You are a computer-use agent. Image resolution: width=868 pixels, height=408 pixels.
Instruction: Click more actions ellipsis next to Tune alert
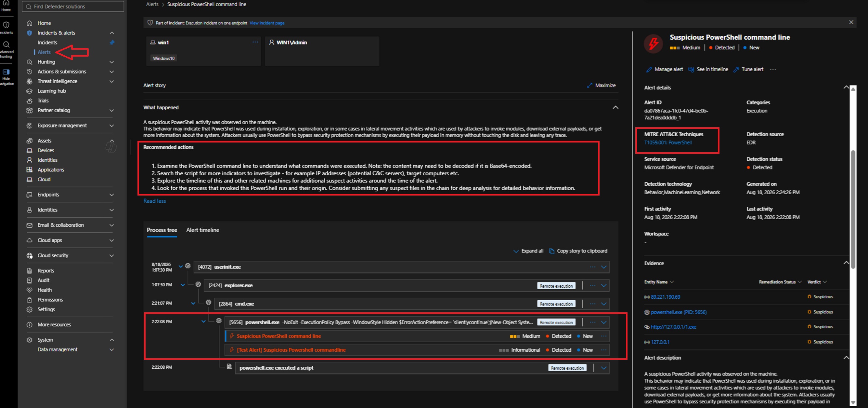point(773,70)
